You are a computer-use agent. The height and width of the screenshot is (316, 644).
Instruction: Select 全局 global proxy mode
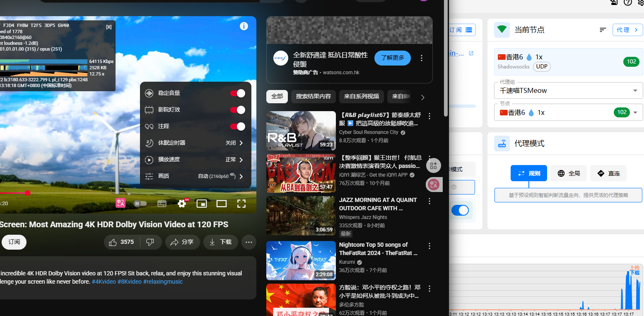(x=569, y=173)
